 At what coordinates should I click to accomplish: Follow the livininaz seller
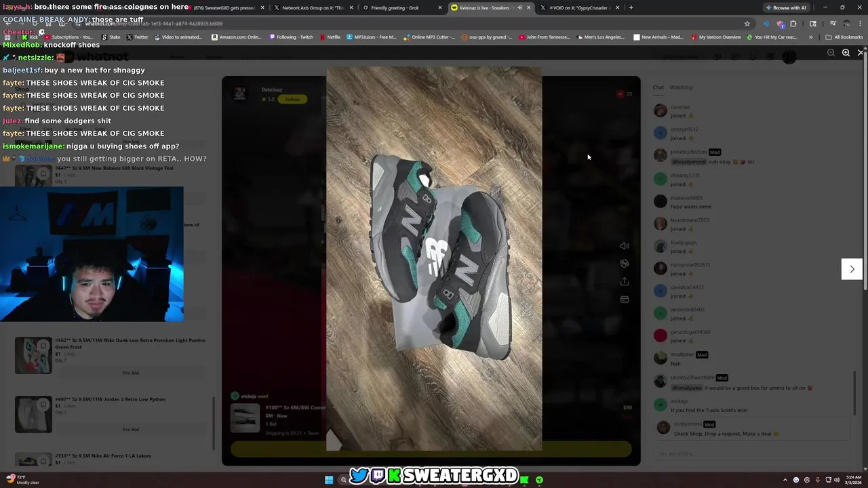[292, 100]
